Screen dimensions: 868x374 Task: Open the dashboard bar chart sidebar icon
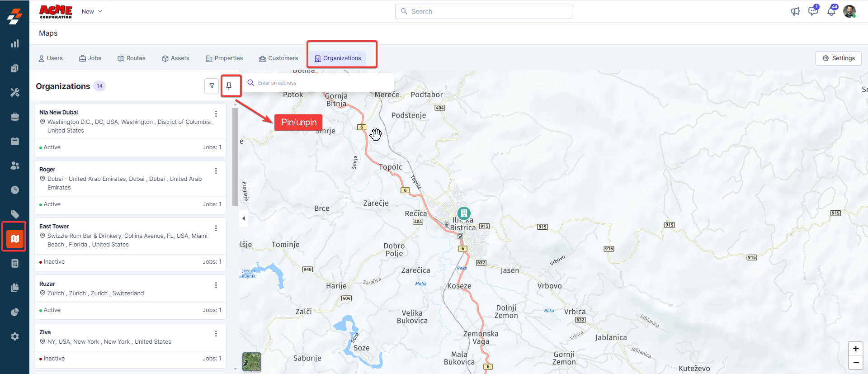pos(14,44)
